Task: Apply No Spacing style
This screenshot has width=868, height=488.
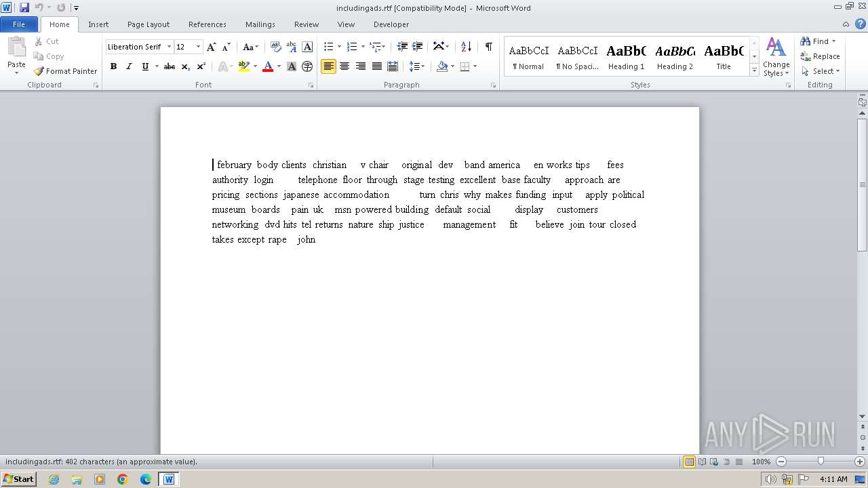Action: coord(577,56)
